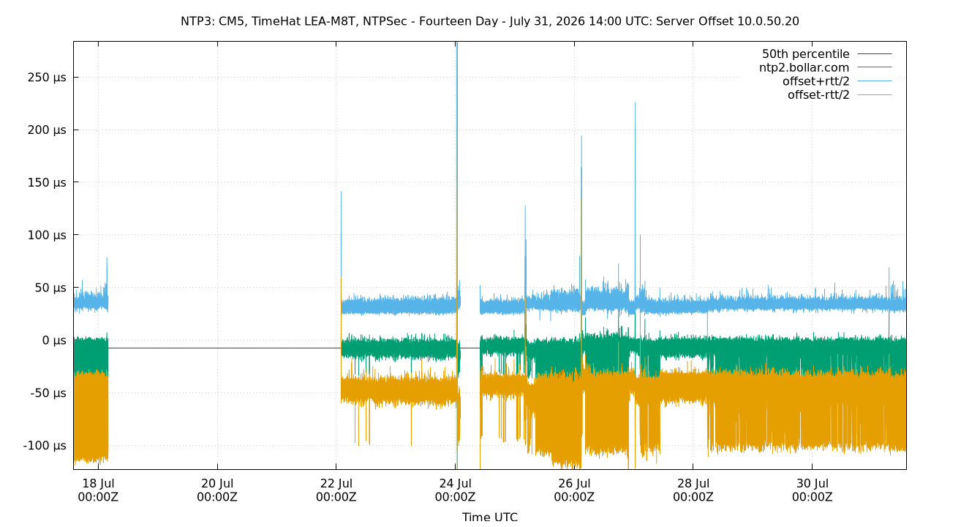Screen dimensions: 980x527
Task: Click the '-50 µs' y-axis label
Action: [48, 393]
